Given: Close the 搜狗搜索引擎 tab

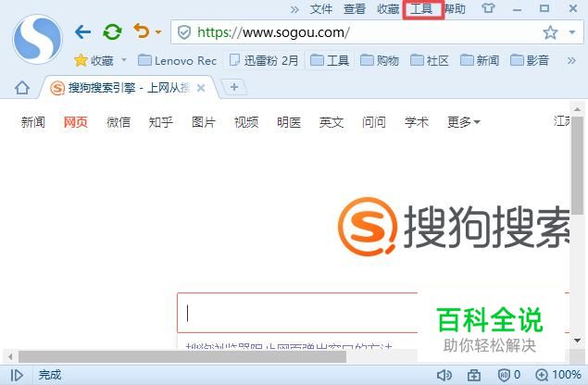Looking at the screenshot, I should point(201,88).
